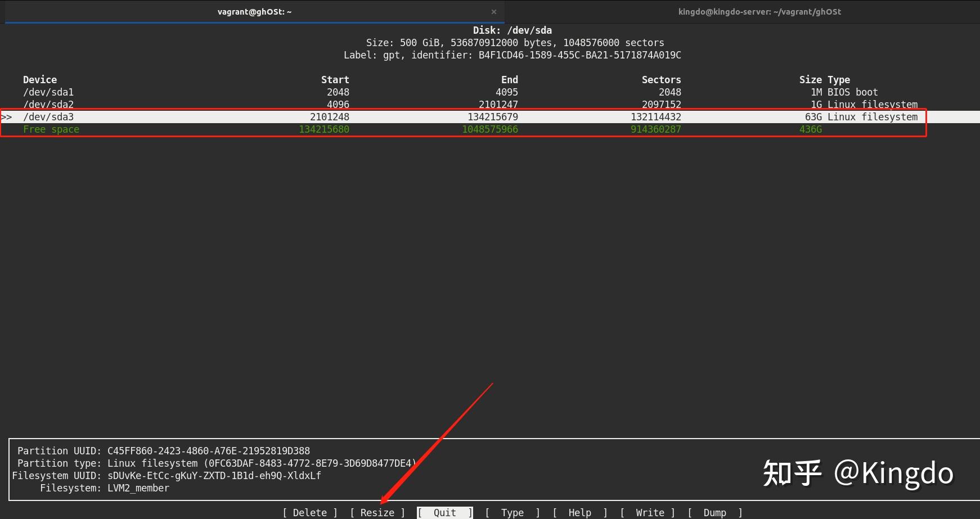The image size is (980, 519).
Task: Click the 1G size of sda2
Action: [816, 105]
